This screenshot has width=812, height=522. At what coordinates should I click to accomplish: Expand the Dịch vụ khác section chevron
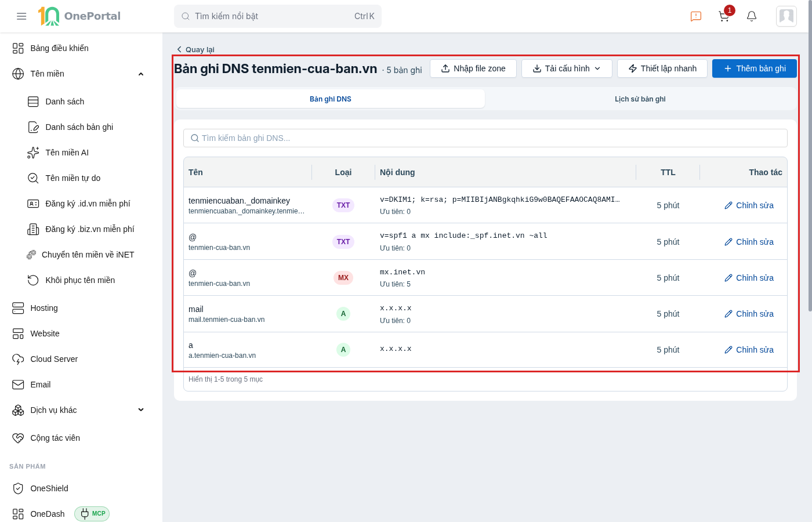[x=141, y=410]
